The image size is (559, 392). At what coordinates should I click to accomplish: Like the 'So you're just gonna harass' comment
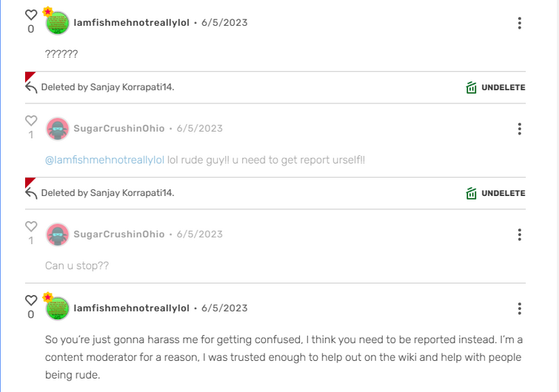[x=31, y=300]
